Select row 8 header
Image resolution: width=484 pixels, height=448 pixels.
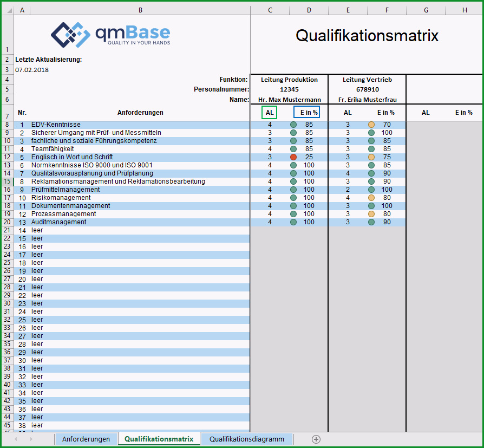tap(8, 125)
